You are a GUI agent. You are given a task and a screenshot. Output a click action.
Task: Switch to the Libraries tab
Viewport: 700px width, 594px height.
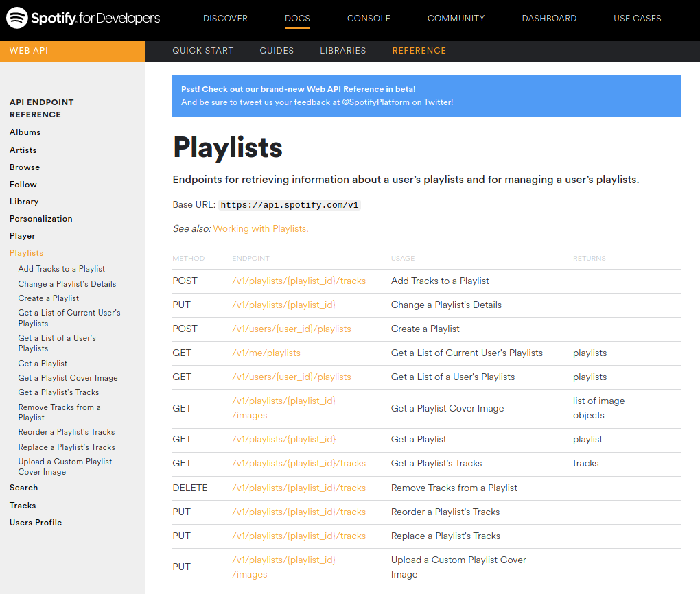click(x=343, y=51)
